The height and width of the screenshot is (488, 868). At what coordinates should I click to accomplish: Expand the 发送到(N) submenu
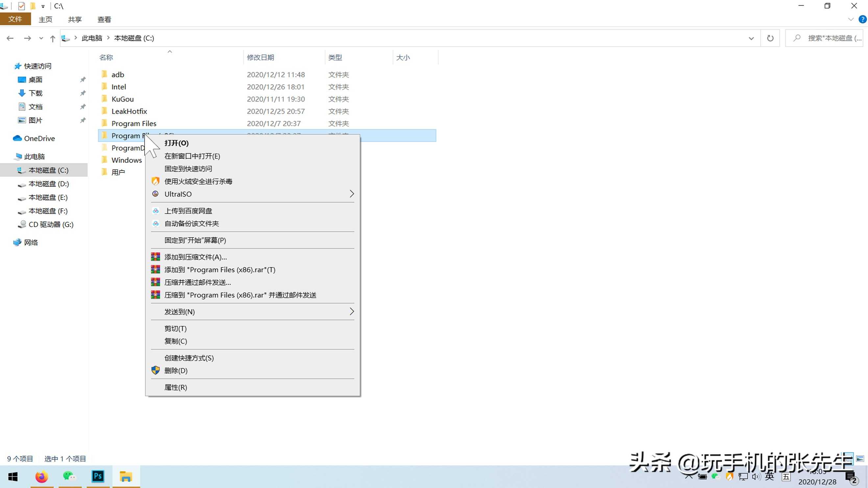[x=253, y=312]
